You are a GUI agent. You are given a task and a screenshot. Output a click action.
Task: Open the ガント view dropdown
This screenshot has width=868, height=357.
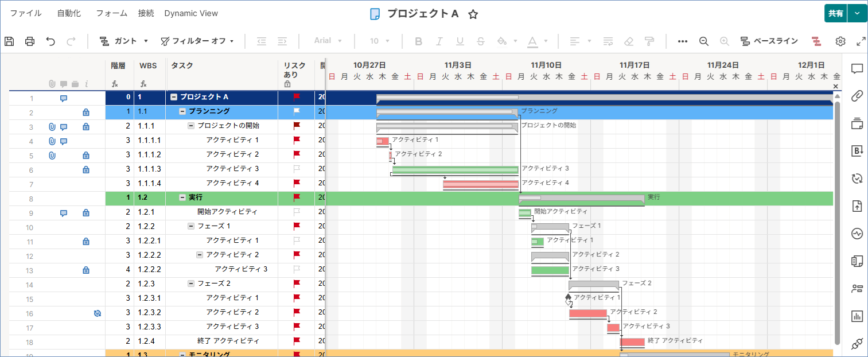(124, 41)
